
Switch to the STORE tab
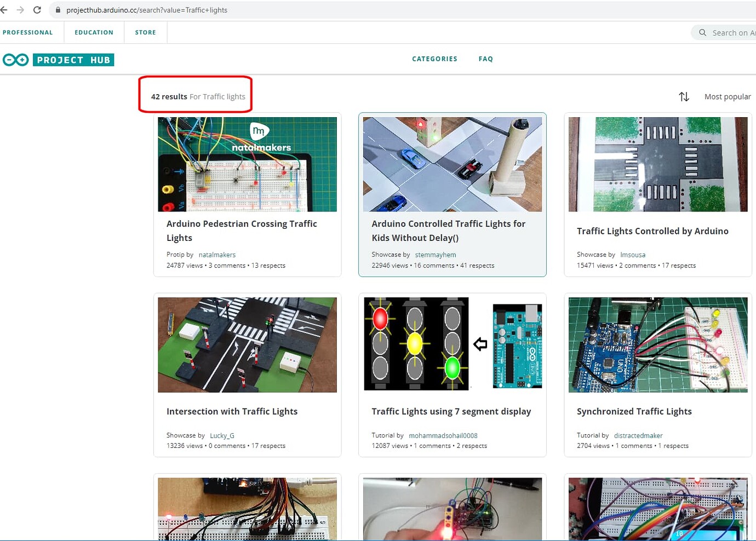click(x=145, y=32)
